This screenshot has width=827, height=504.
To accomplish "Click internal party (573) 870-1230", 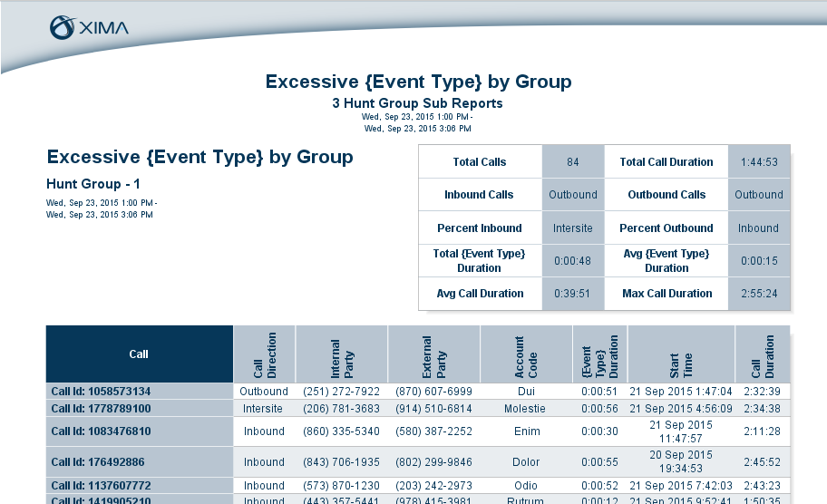I will 341,486.
